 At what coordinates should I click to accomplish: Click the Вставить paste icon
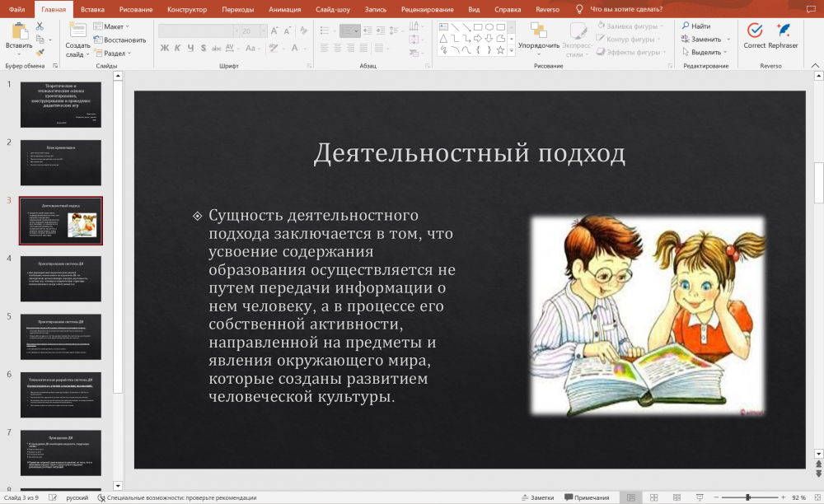point(19,31)
